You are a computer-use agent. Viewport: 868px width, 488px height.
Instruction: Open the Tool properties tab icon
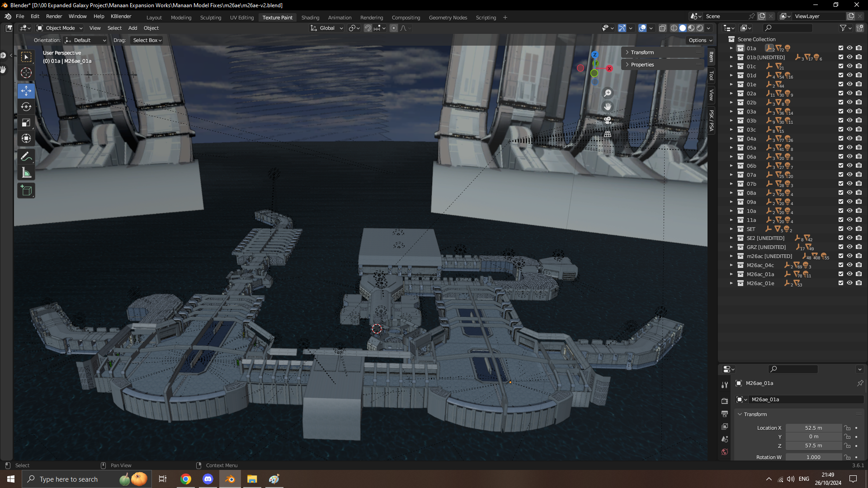(725, 385)
